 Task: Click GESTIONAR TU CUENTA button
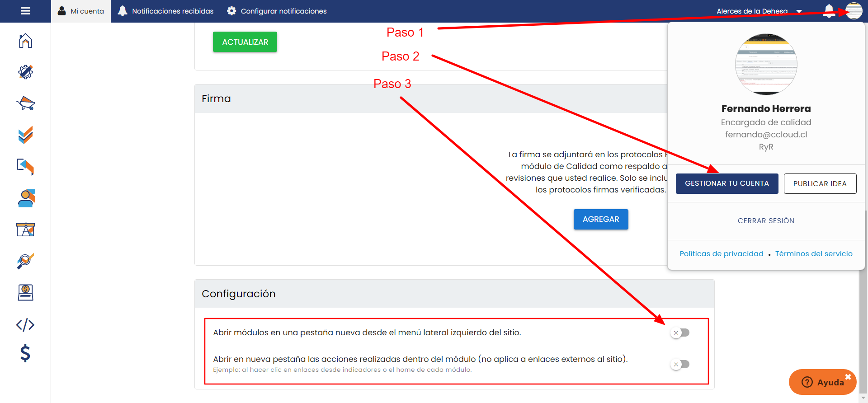tap(726, 183)
